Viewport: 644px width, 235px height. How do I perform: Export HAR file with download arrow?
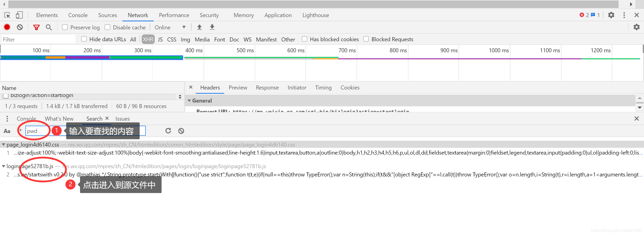(212, 27)
